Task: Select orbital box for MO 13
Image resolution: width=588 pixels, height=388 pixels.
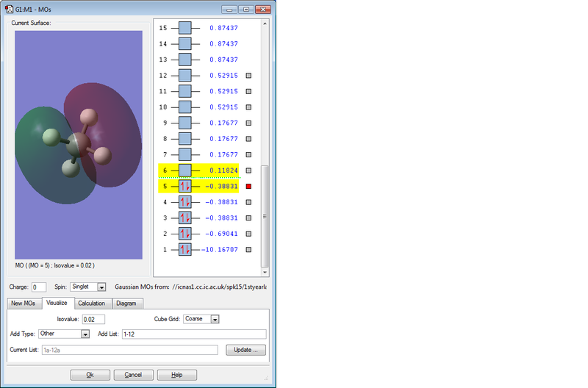Action: [x=185, y=60]
